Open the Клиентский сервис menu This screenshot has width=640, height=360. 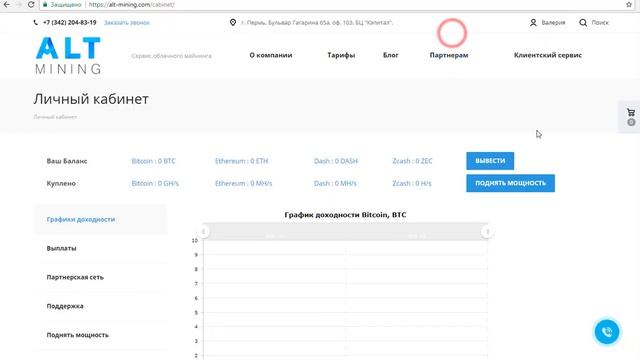pos(548,55)
